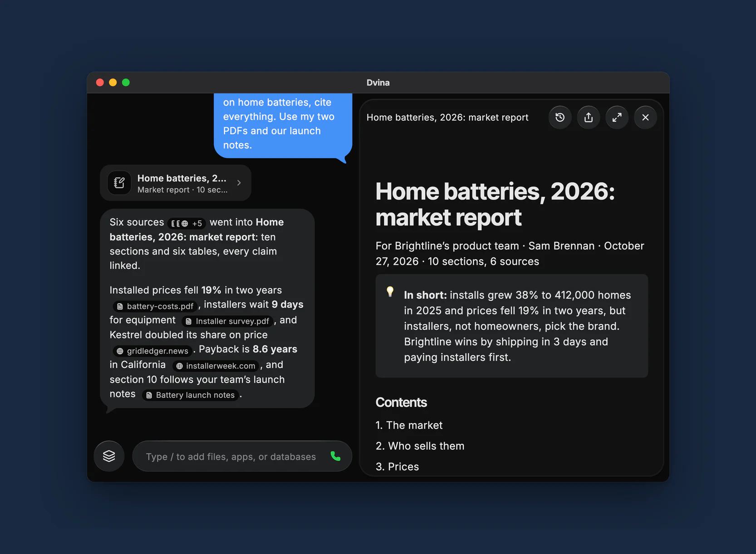Open gridledger.news citation
Viewport: 756px width, 554px height.
(x=152, y=351)
